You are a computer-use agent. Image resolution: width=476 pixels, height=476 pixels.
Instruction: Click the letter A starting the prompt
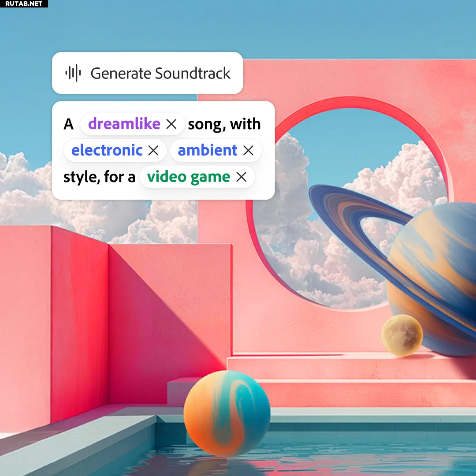(x=68, y=124)
